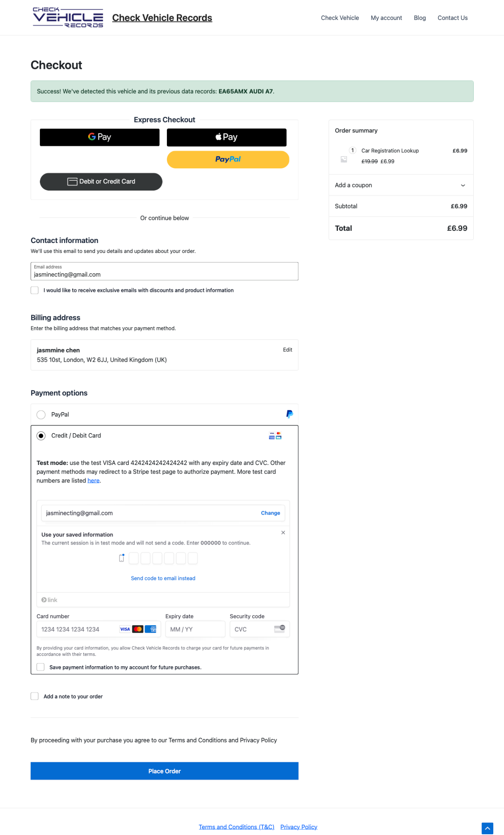
Task: Click the Stripe link logo
Action: pyautogui.click(x=49, y=600)
